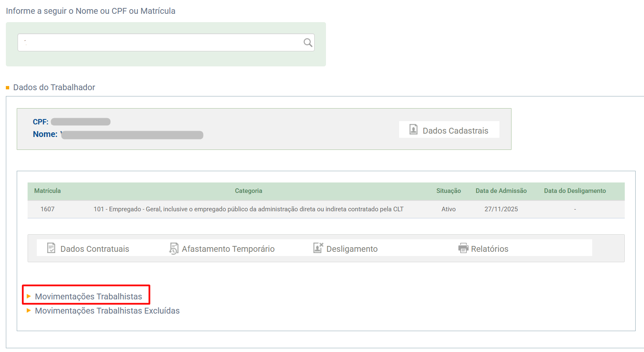
Task: Click the Desligamento person-with-X icon
Action: (x=318, y=248)
